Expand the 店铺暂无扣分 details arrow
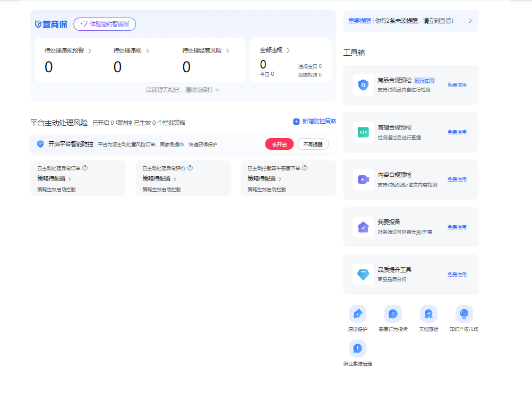 pos(217,90)
